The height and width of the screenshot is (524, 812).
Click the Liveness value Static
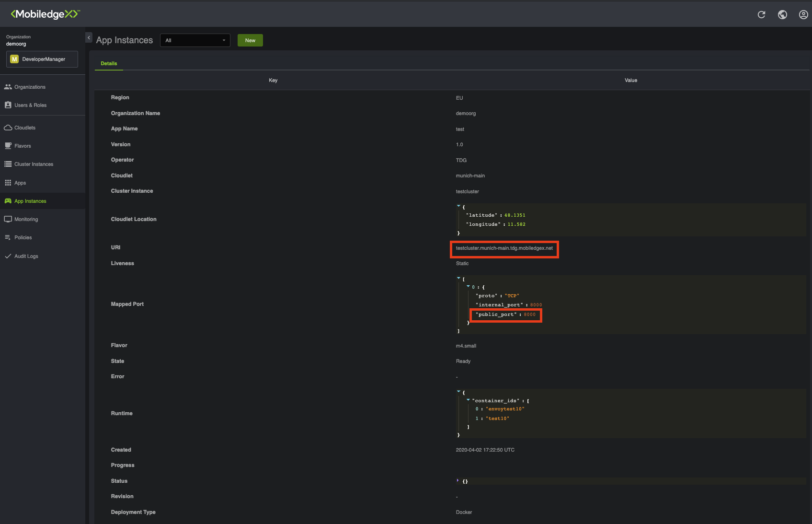click(462, 264)
